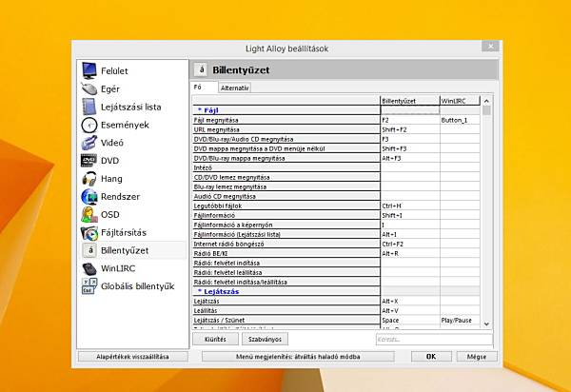This screenshot has height=392, width=571.
Task: Click the scrollbar up arrow
Action: pyautogui.click(x=486, y=101)
